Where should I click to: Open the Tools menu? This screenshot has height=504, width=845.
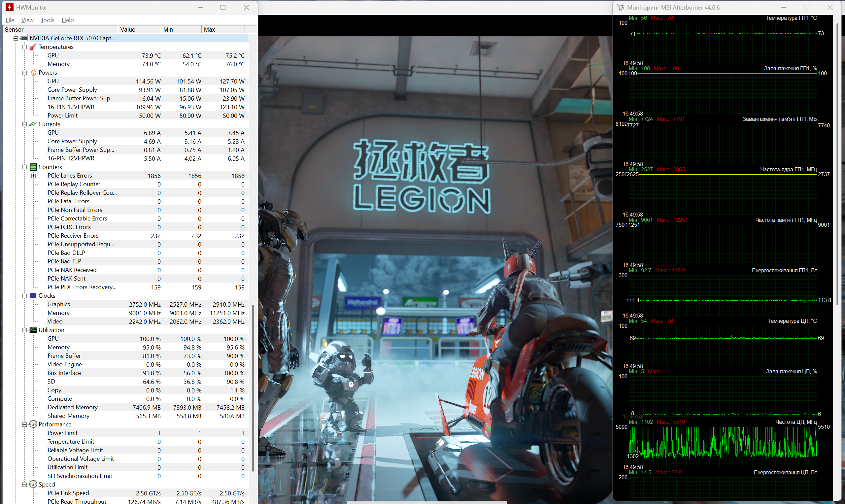click(x=47, y=20)
